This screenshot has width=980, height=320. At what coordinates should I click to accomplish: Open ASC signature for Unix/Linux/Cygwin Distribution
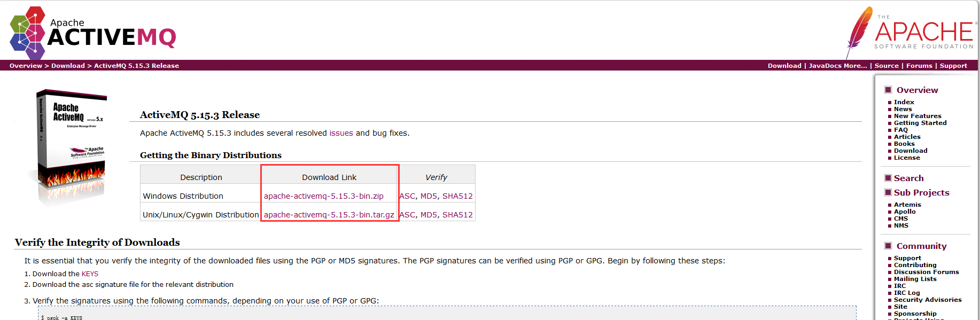point(407,215)
